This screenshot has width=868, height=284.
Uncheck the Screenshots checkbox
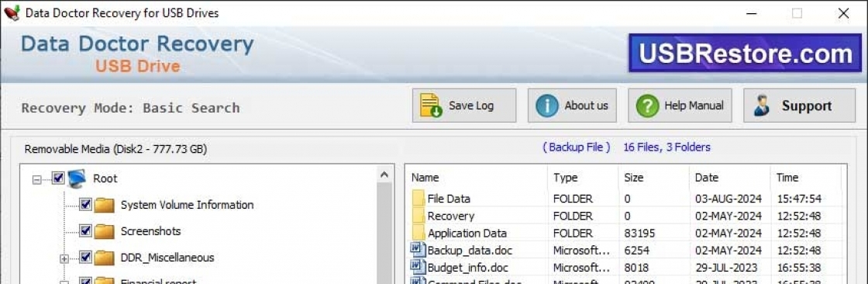(x=85, y=230)
